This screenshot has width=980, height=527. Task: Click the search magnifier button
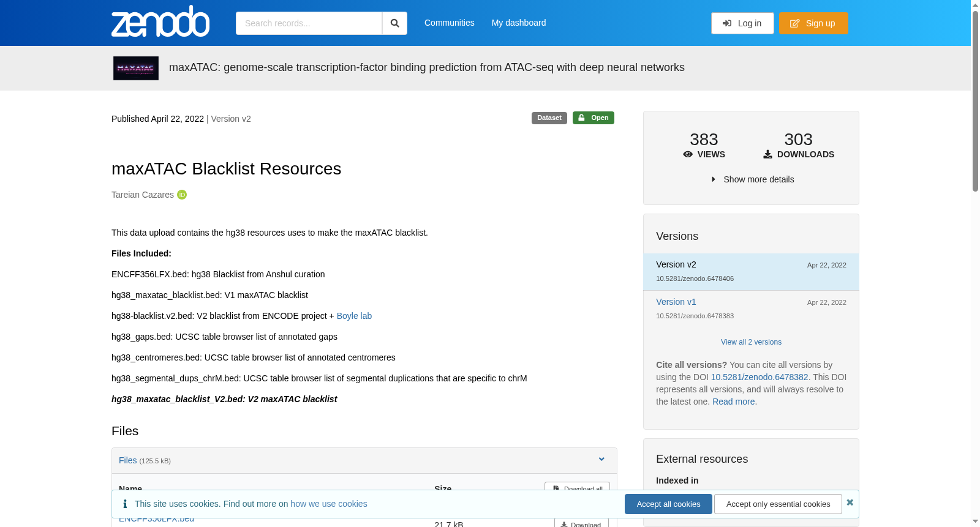point(395,23)
